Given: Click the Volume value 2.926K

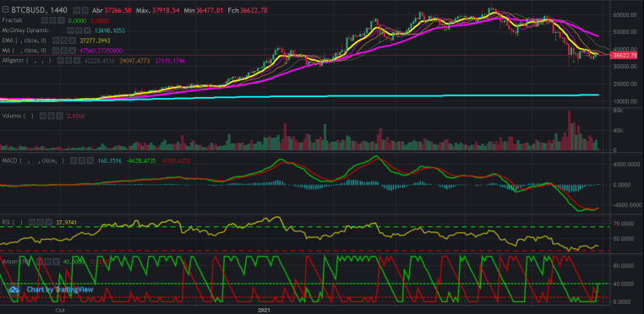Looking at the screenshot, I should tap(76, 116).
